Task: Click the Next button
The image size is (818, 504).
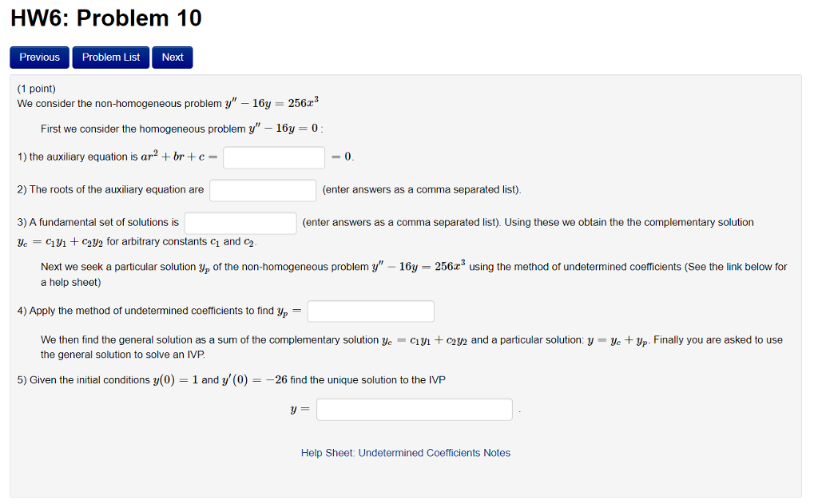Action: click(172, 57)
